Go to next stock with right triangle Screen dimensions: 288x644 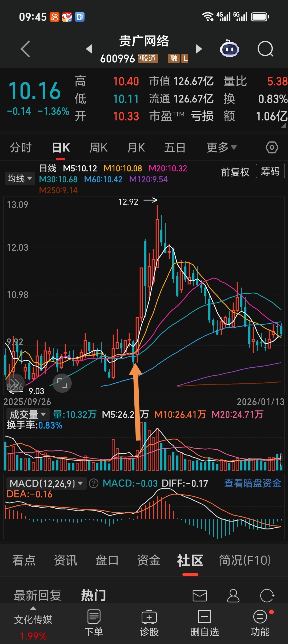pos(199,49)
